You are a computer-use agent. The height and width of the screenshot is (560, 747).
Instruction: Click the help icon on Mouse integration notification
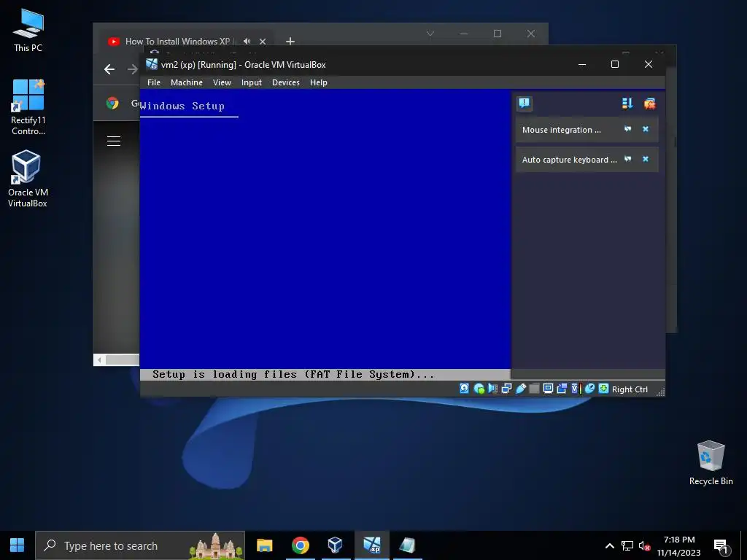(x=628, y=129)
